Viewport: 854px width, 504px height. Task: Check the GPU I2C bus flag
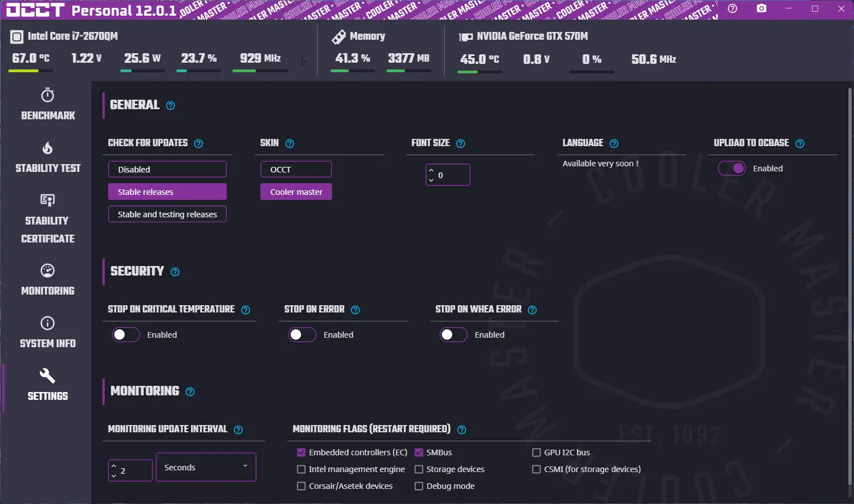tap(536, 452)
